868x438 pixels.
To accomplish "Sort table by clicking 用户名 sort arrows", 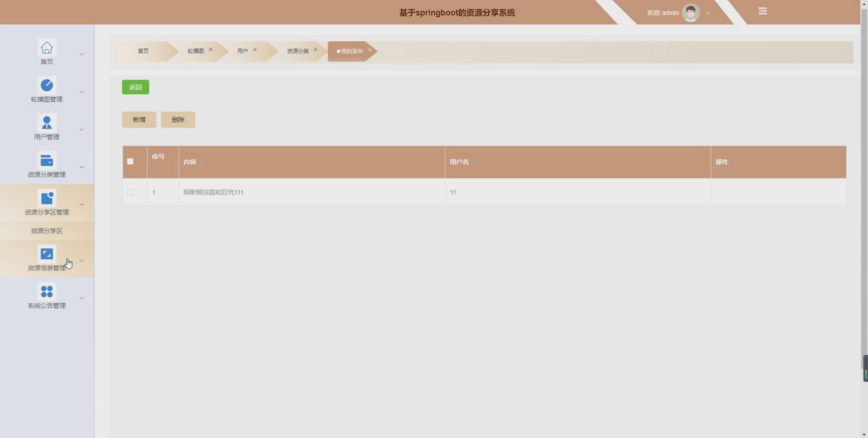I will pyautogui.click(x=474, y=162).
